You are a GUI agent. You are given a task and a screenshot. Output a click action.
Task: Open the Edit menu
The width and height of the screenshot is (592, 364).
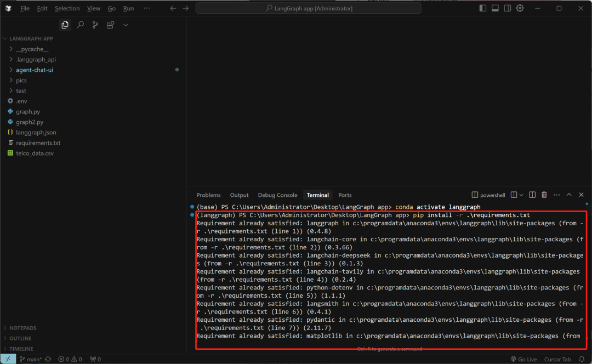(x=42, y=8)
